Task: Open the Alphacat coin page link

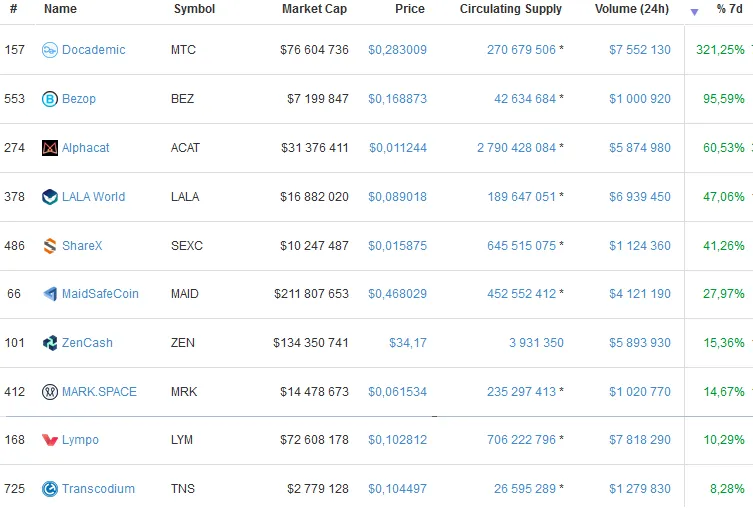Action: point(85,148)
